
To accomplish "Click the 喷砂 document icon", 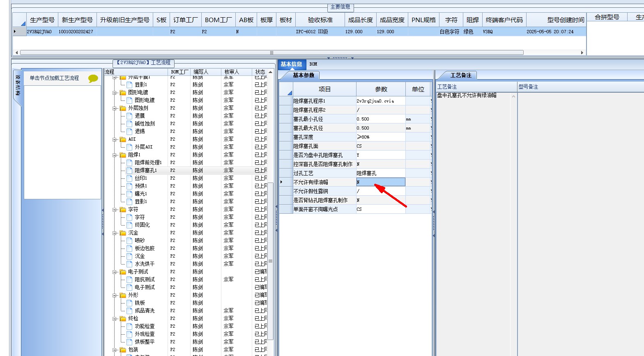I will (x=129, y=241).
